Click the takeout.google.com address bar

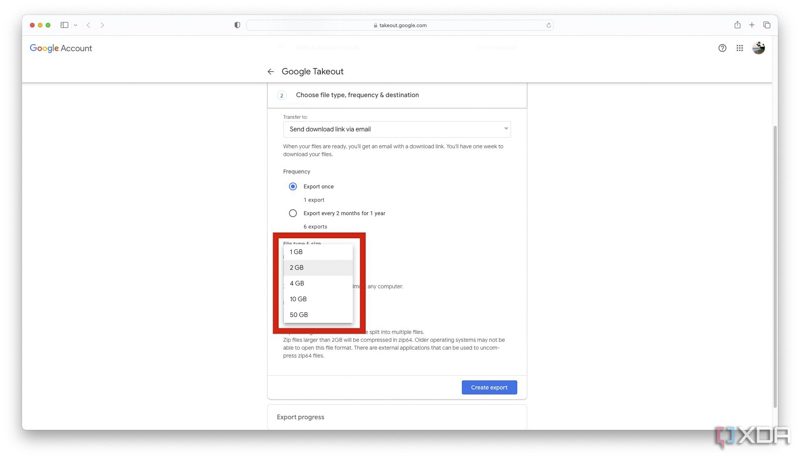coord(398,25)
